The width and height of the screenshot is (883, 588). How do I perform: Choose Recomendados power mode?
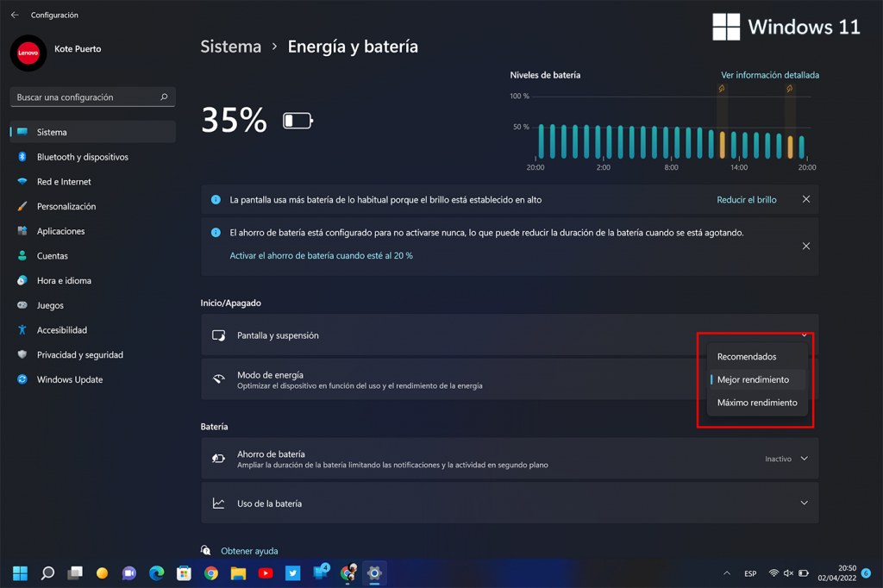[x=756, y=357]
